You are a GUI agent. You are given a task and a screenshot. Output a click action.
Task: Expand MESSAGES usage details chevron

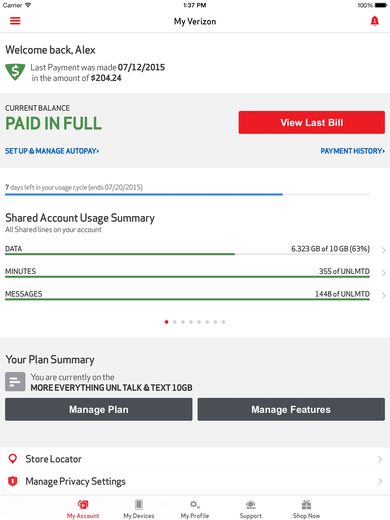[x=384, y=295]
